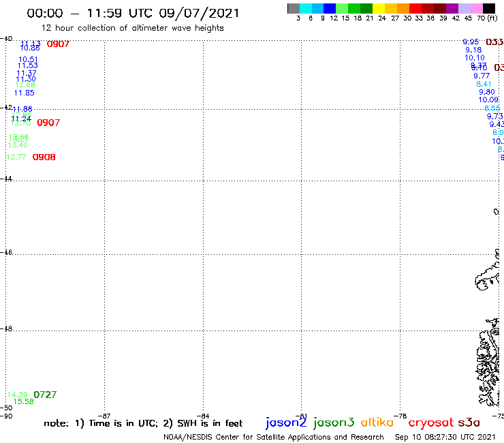Click the lavender swatch in the color scale
Viewport: 504px width, 443px height.
click(464, 8)
